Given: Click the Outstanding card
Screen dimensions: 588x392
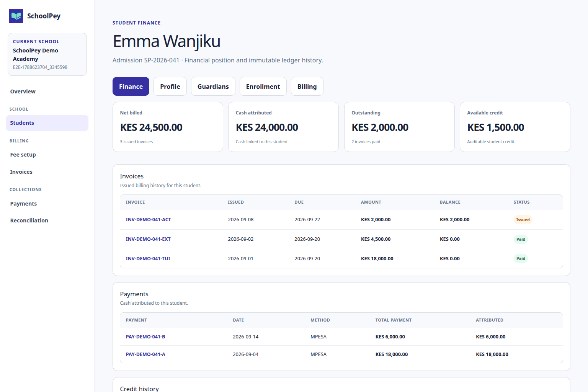Looking at the screenshot, I should tap(399, 127).
